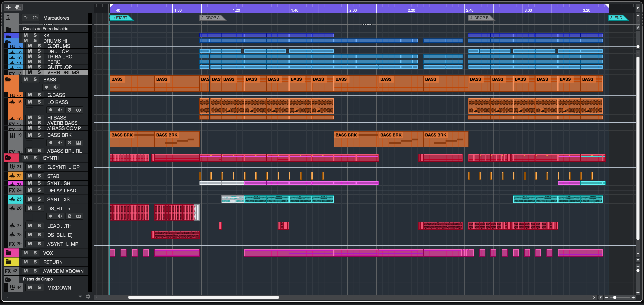
Task: Open channel settings 'e' on BASS BRK
Action: click(69, 143)
